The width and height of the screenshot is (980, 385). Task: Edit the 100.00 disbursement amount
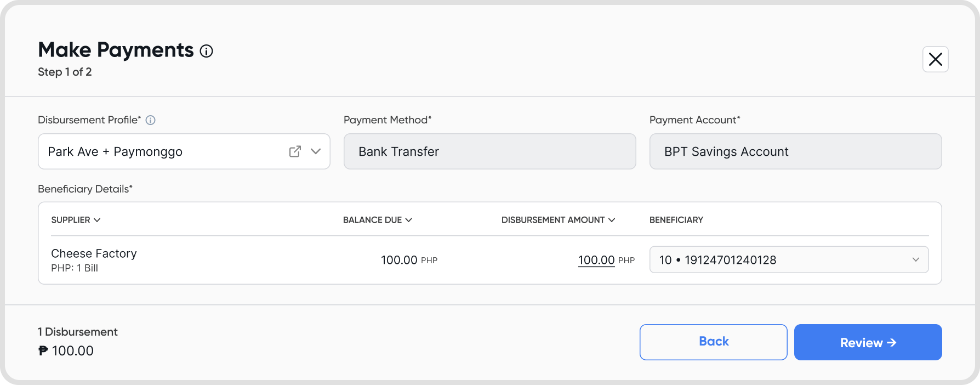click(x=596, y=260)
